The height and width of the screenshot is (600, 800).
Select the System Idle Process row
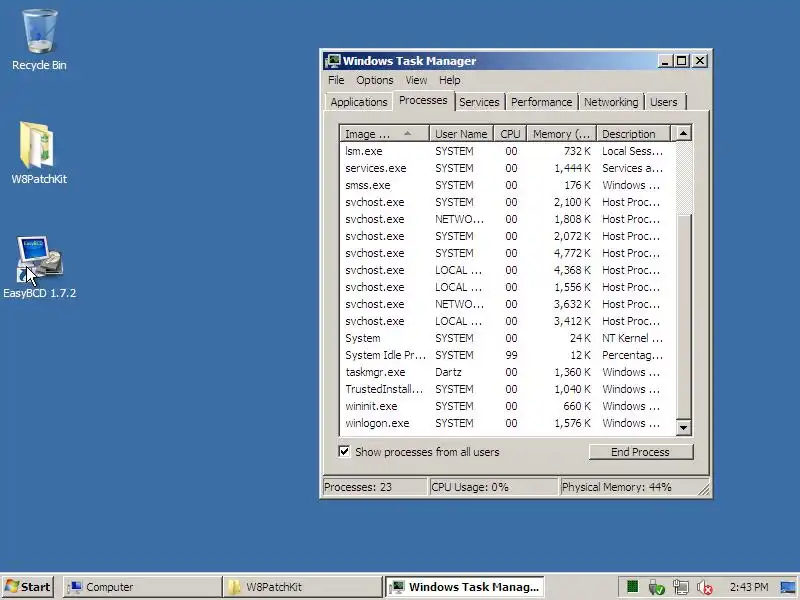pyautogui.click(x=507, y=355)
